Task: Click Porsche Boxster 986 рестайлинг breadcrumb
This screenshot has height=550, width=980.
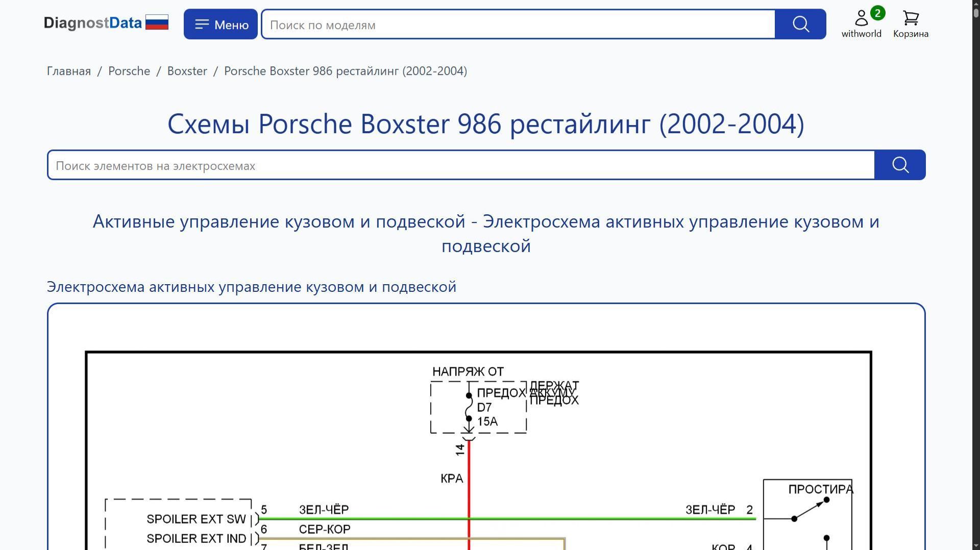Action: 346,71
